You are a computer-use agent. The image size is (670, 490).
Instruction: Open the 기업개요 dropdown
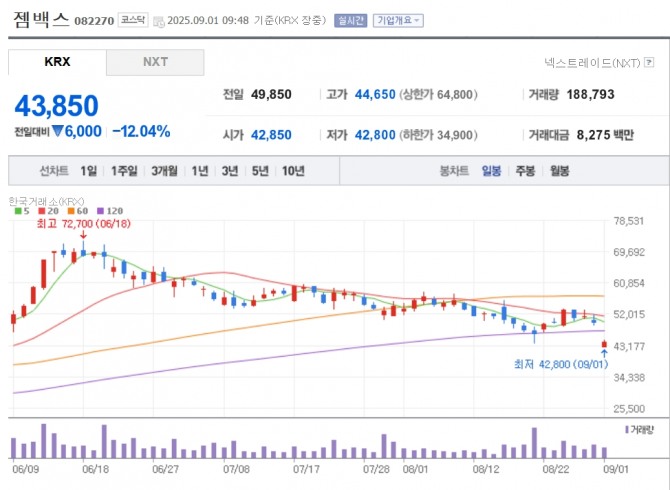tap(398, 19)
